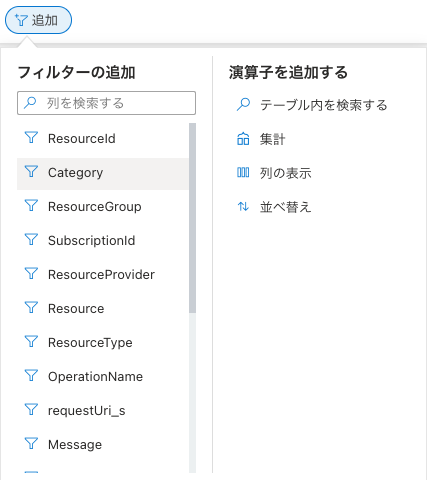
Task: Click the magnifier icon for テーブル内を検索する
Action: pos(243,104)
